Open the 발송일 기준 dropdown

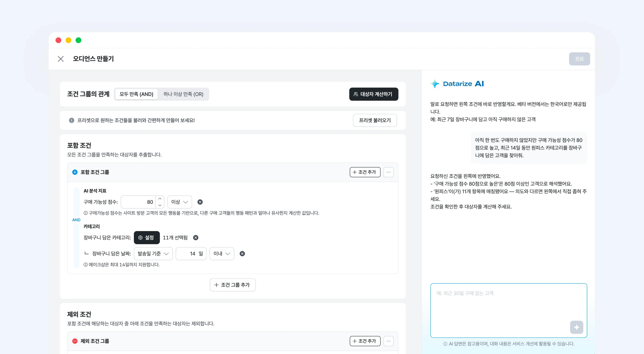pyautogui.click(x=153, y=254)
